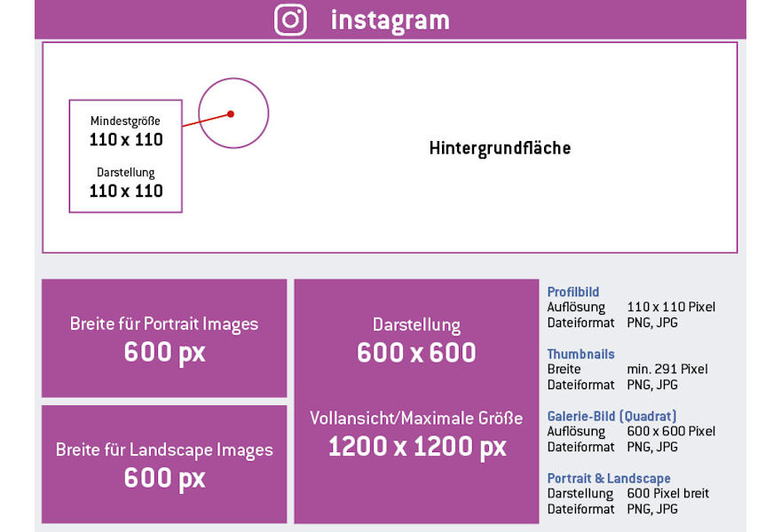Click 'Dateiformat' under the Galerie-Bild section
The image size is (781, 532).
tap(580, 447)
